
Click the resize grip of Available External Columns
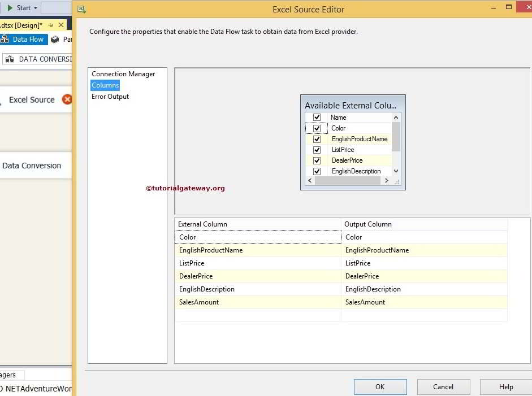tap(396, 181)
